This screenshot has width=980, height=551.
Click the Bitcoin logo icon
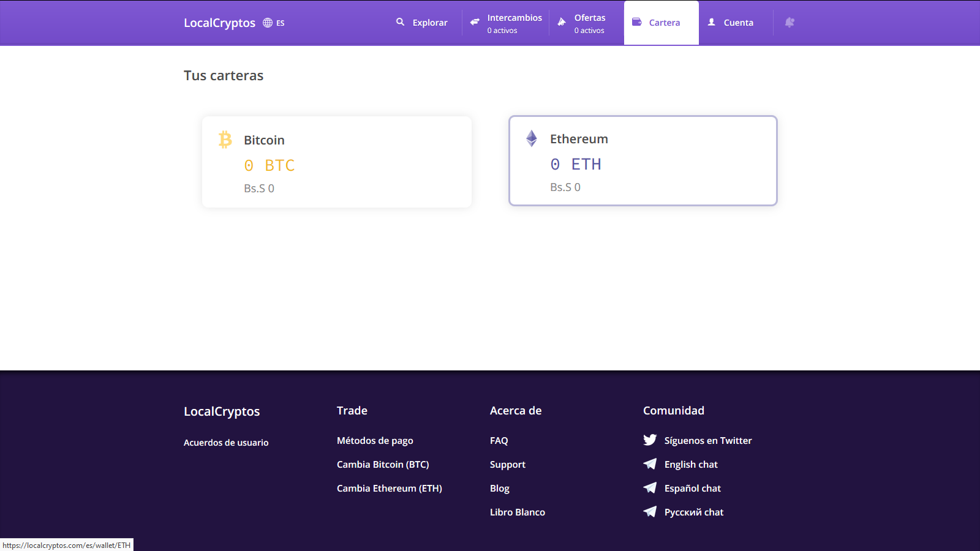pos(225,140)
